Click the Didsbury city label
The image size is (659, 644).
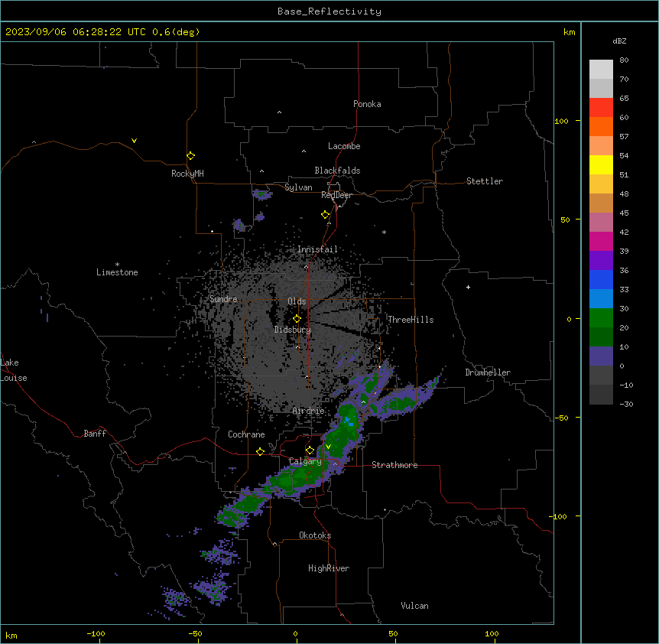[293, 330]
